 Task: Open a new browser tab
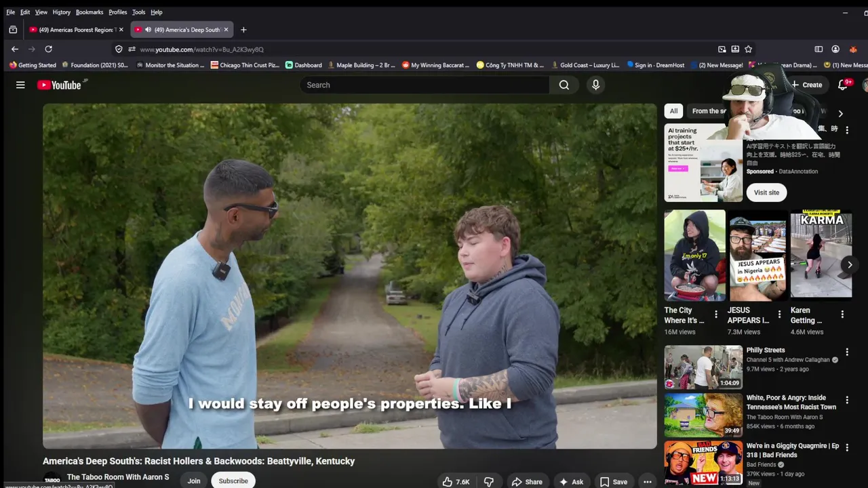[x=243, y=30]
